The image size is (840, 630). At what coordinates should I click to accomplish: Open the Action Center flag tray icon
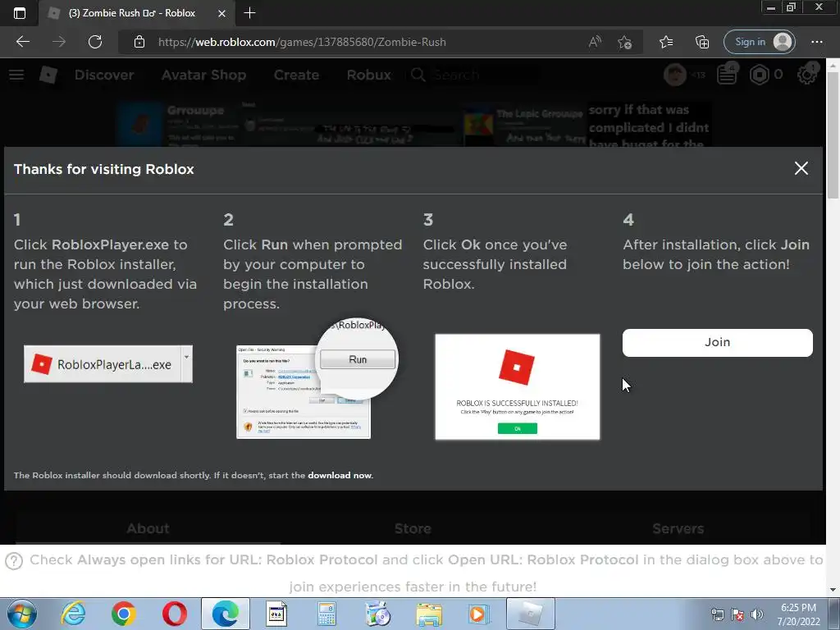tap(737, 614)
